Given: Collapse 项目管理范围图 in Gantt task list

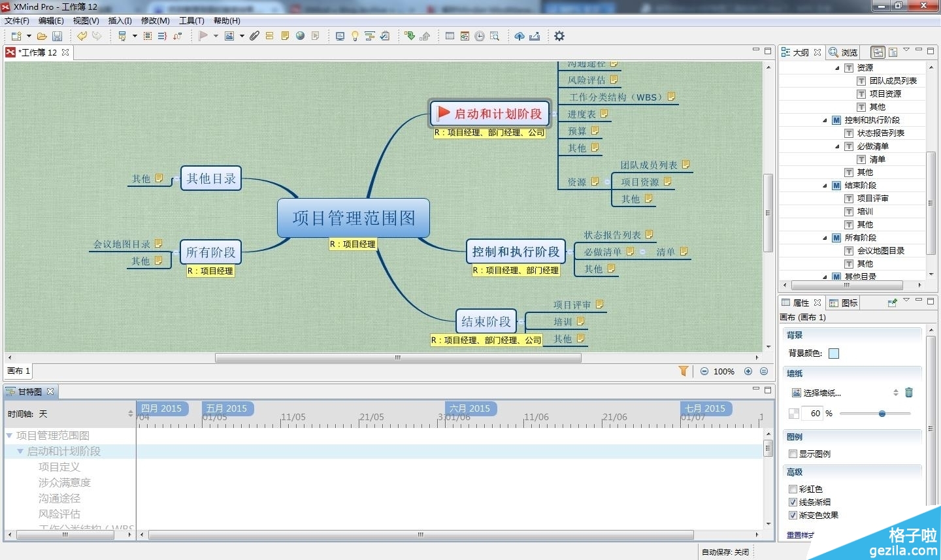Looking at the screenshot, I should 10,435.
